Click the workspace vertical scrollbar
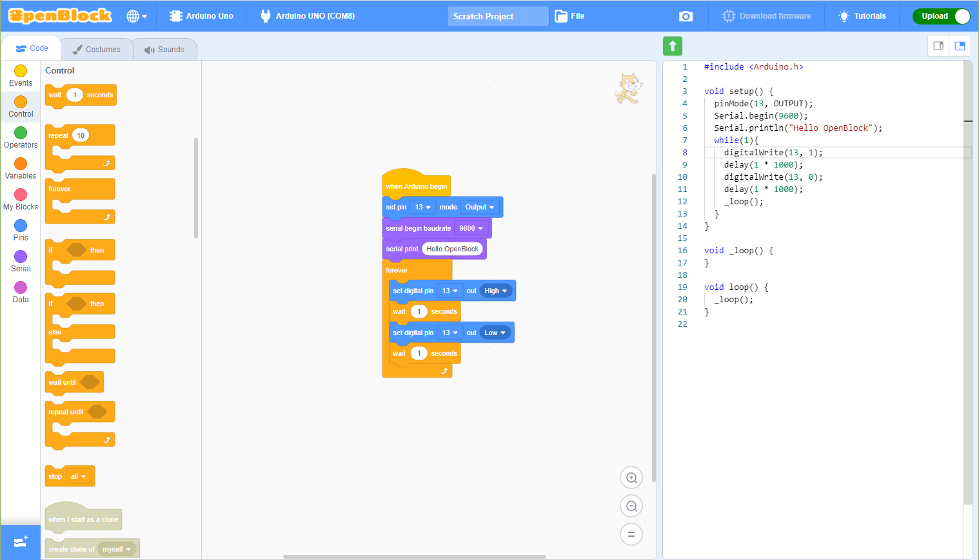 click(x=653, y=327)
